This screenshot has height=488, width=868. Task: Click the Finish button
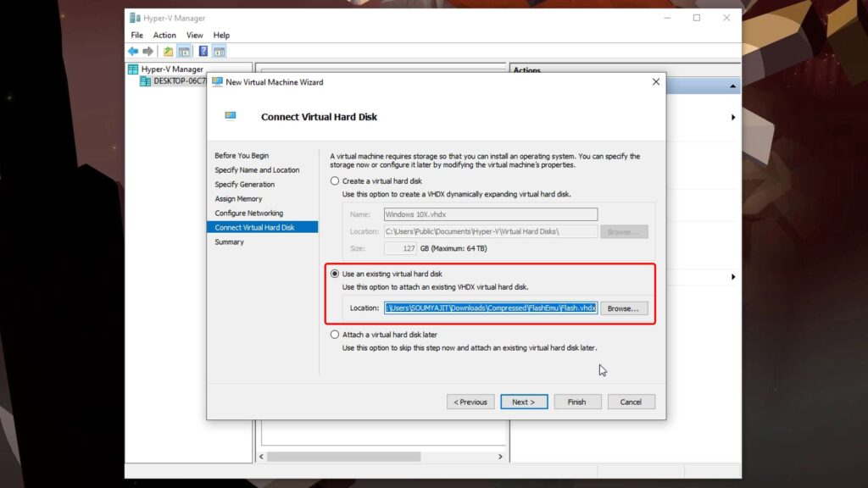pos(576,402)
